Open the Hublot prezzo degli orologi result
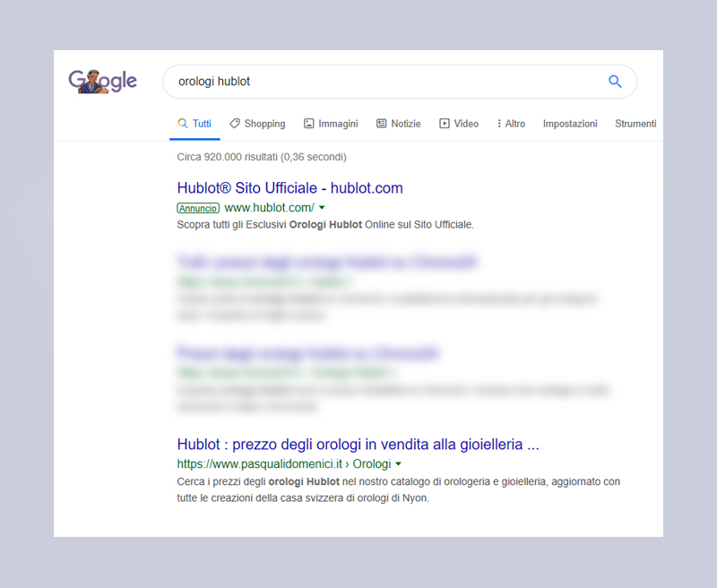This screenshot has height=588, width=717. click(x=358, y=444)
